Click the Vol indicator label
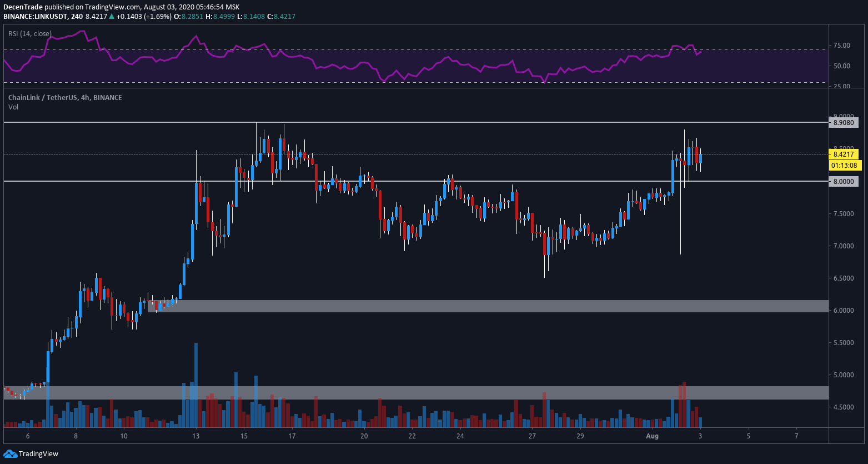Viewport: 868px width, 464px height. [x=13, y=107]
